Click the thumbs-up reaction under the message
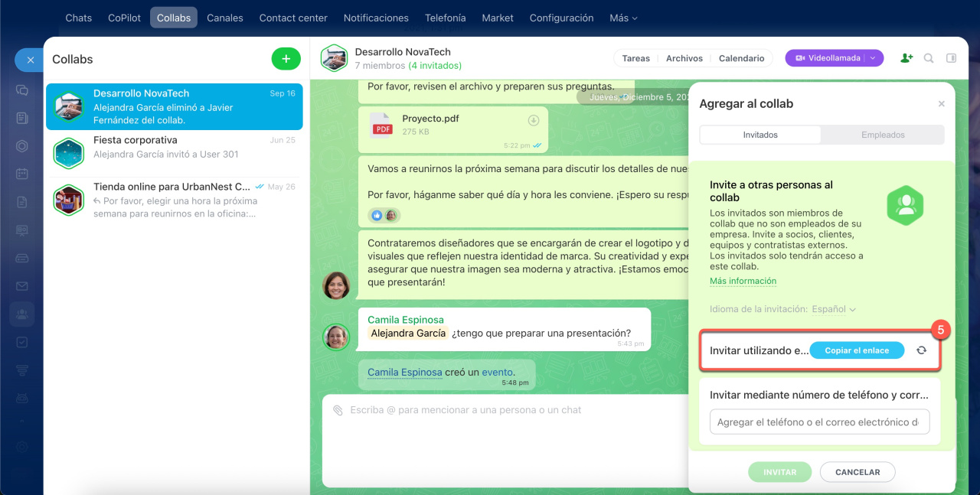The height and width of the screenshot is (495, 980). click(x=377, y=216)
